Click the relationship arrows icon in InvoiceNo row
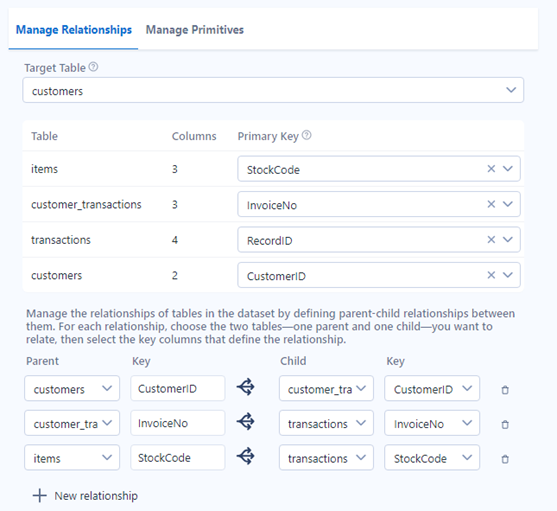This screenshot has height=511, width=557. pyautogui.click(x=245, y=422)
